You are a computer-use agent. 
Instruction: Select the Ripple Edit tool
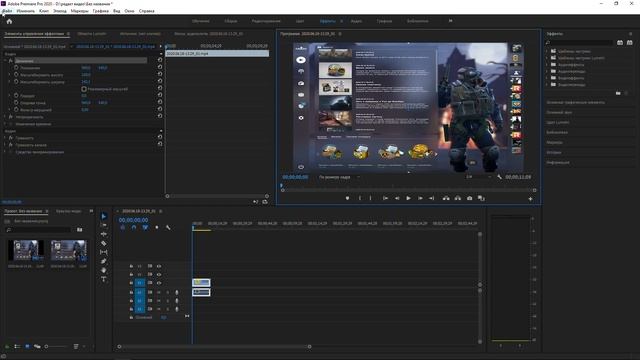pyautogui.click(x=104, y=234)
